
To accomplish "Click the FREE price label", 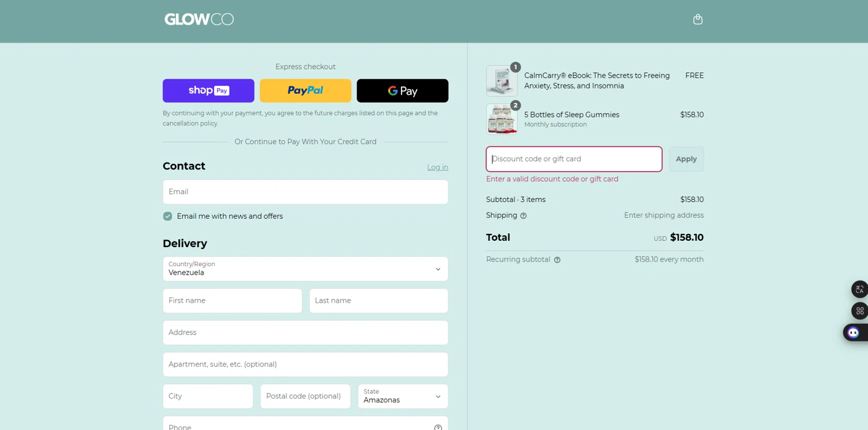I will pos(694,76).
